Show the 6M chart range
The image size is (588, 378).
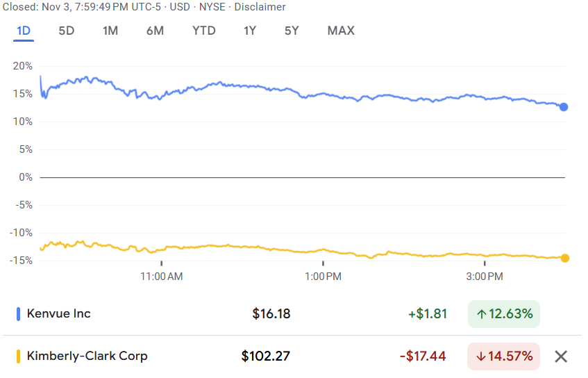[155, 31]
